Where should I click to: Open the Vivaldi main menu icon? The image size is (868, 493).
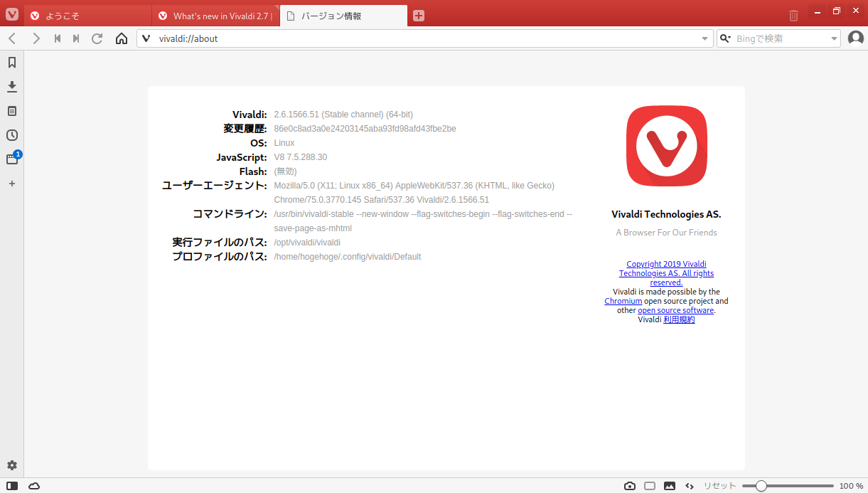[x=12, y=14]
